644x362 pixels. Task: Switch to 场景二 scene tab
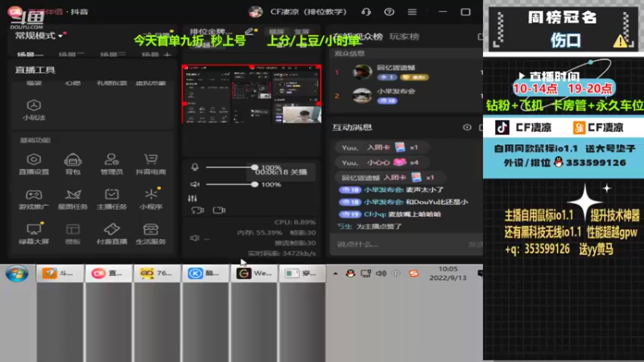72,54
